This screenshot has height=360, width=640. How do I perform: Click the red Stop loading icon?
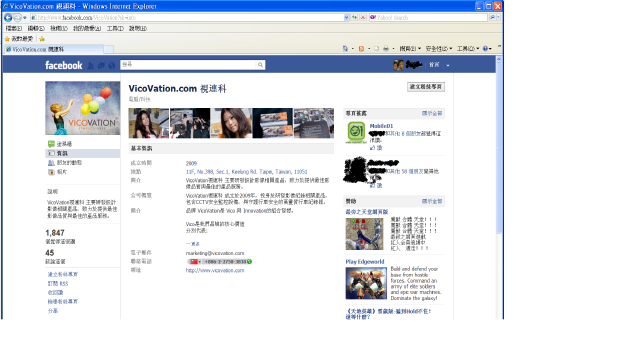click(x=362, y=18)
